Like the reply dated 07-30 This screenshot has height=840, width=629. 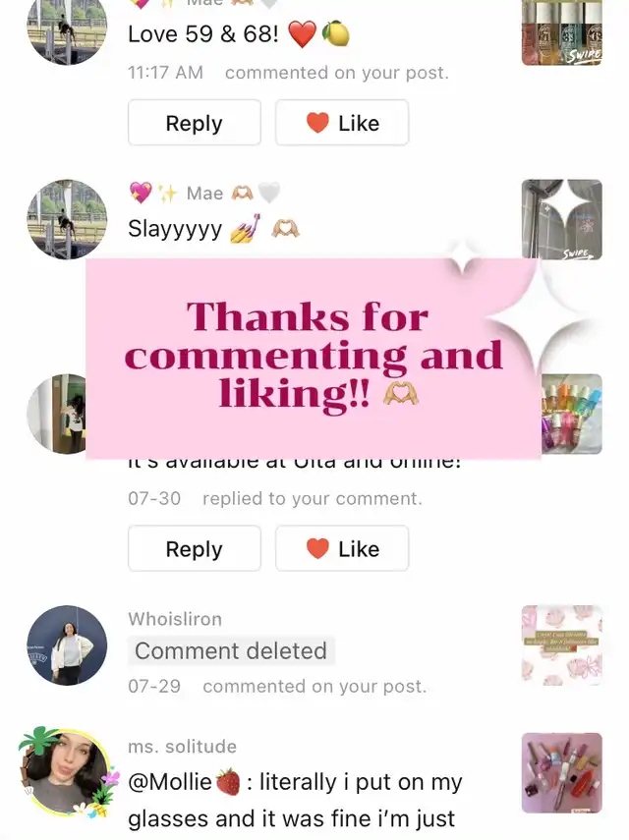(x=342, y=548)
